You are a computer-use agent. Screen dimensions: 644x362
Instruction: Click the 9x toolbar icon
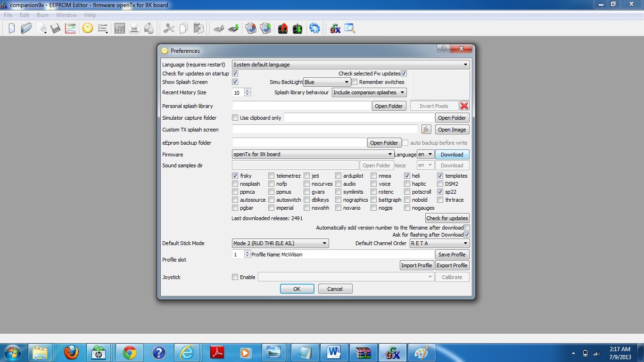(x=335, y=28)
